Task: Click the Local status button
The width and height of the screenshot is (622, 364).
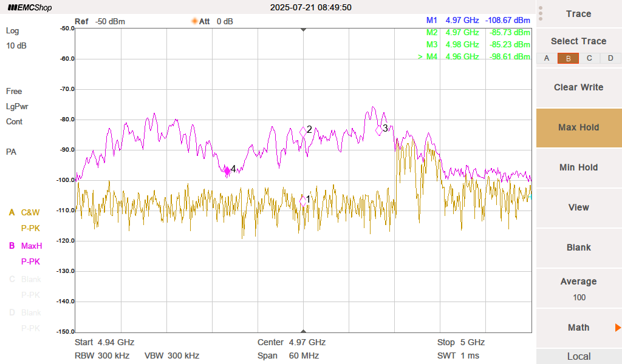Action: point(578,356)
